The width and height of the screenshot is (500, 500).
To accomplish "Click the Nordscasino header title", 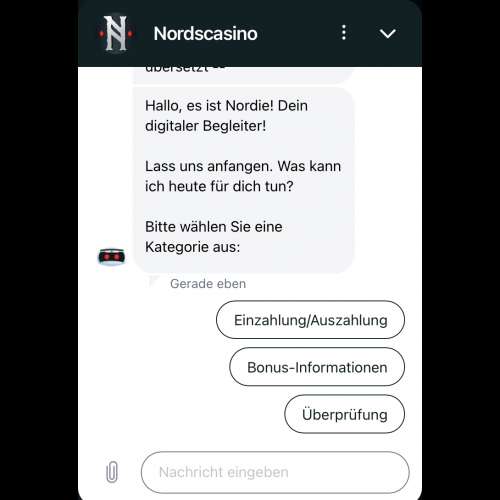I will 205,34.
